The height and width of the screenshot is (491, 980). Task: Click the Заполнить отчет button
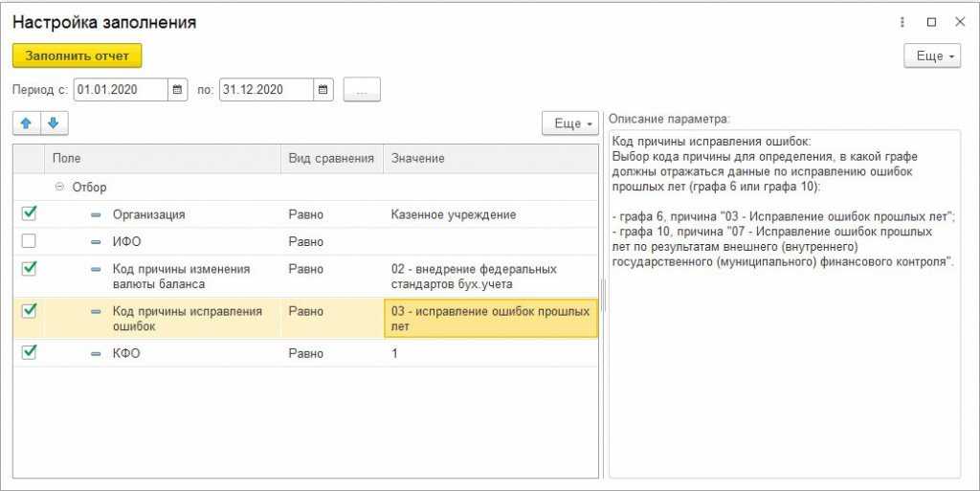click(77, 56)
